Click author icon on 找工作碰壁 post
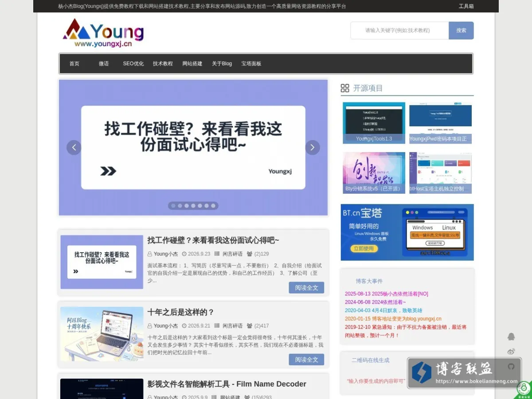This screenshot has height=399, width=532. point(150,254)
